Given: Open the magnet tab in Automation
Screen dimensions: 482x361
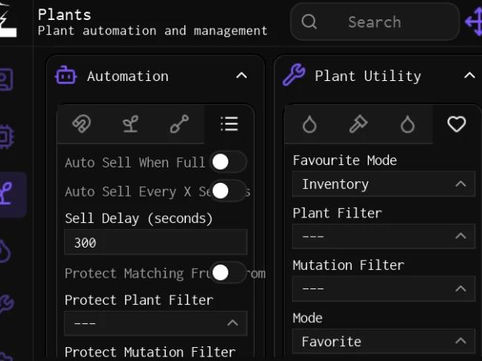Looking at the screenshot, I should (x=82, y=124).
